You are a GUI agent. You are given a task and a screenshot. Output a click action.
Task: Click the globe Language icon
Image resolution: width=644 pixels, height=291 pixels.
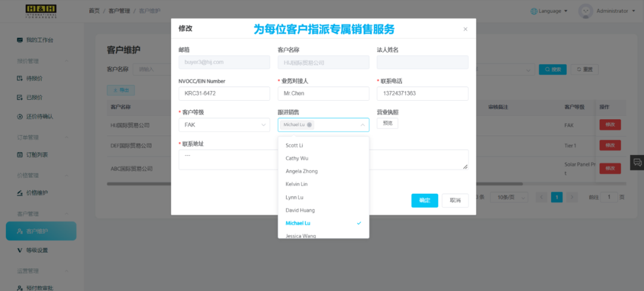click(534, 11)
